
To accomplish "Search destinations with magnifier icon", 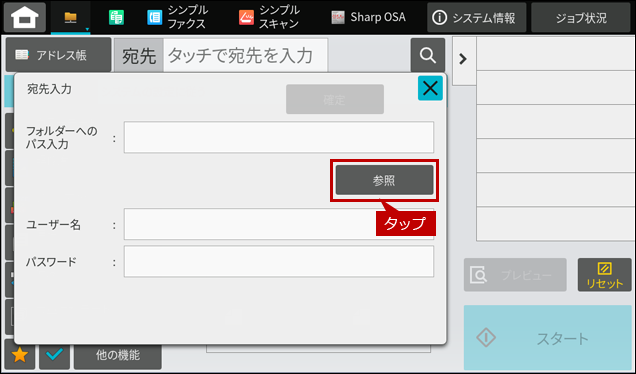I will [x=428, y=55].
